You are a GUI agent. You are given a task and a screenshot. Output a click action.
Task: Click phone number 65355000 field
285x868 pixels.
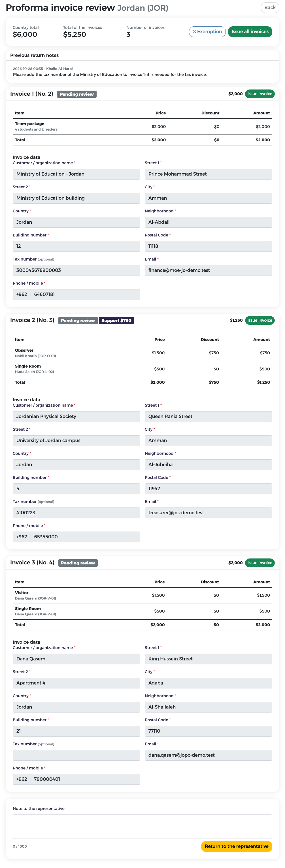(x=85, y=537)
